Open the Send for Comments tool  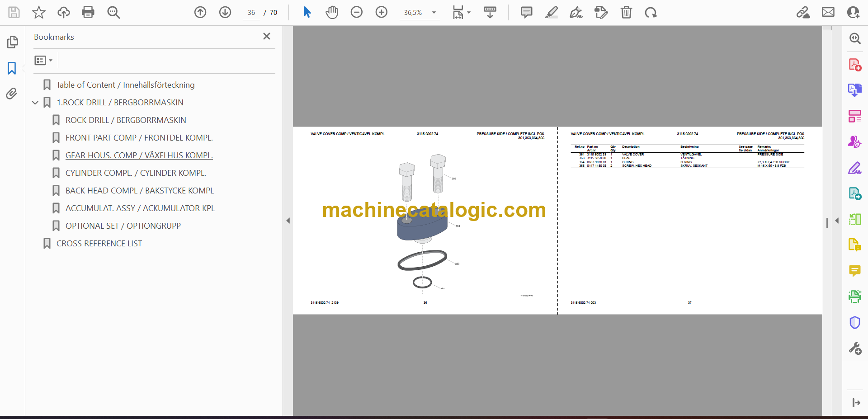(x=855, y=194)
